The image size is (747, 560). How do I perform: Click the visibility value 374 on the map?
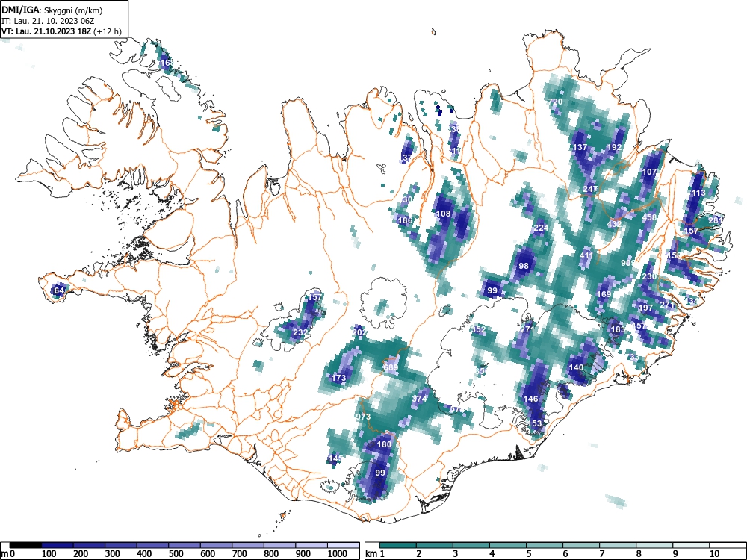pos(419,399)
